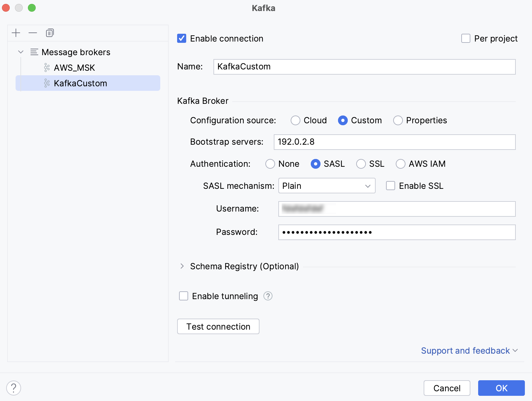532x401 pixels.
Task: Duplicate the selected connection
Action: (50, 33)
